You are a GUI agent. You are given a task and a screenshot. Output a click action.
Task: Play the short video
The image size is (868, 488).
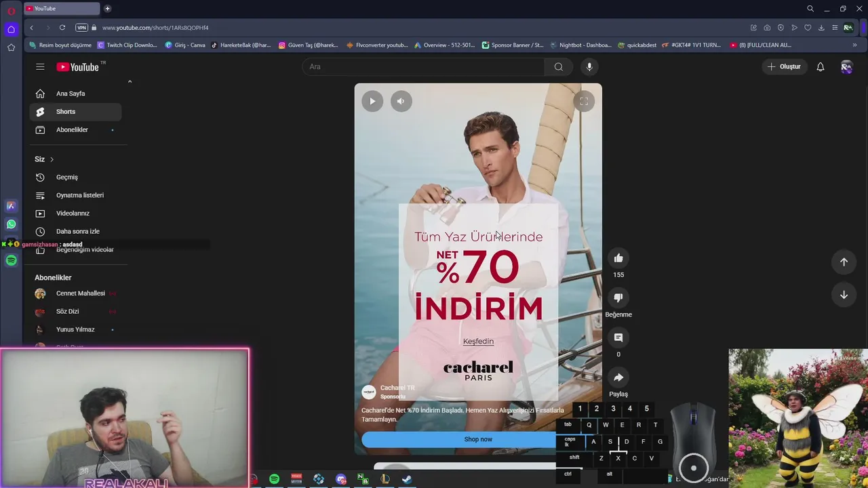click(372, 101)
